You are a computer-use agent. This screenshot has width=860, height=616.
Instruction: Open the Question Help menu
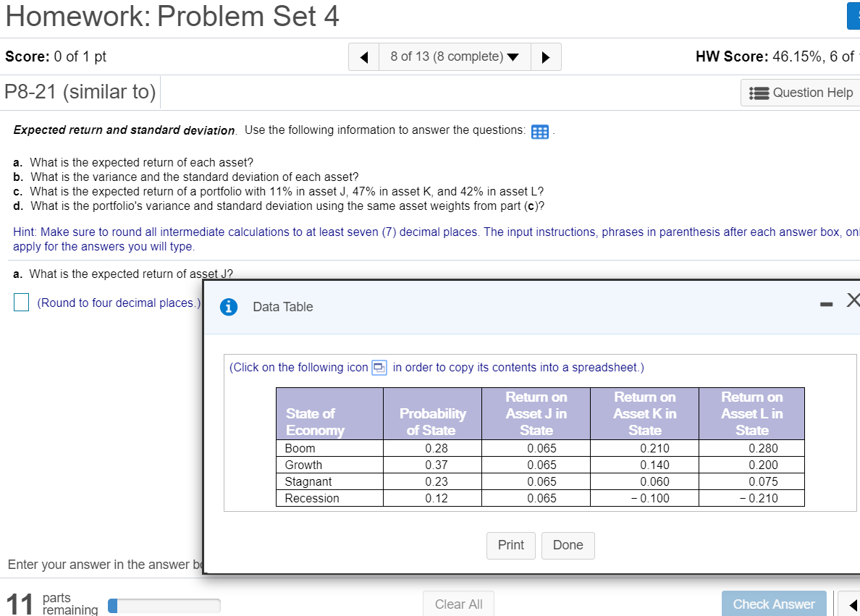pyautogui.click(x=801, y=93)
